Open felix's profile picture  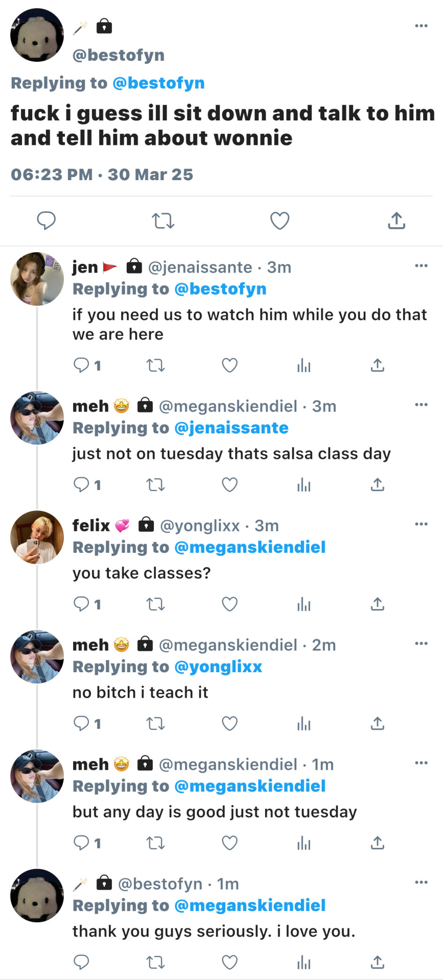click(37, 537)
